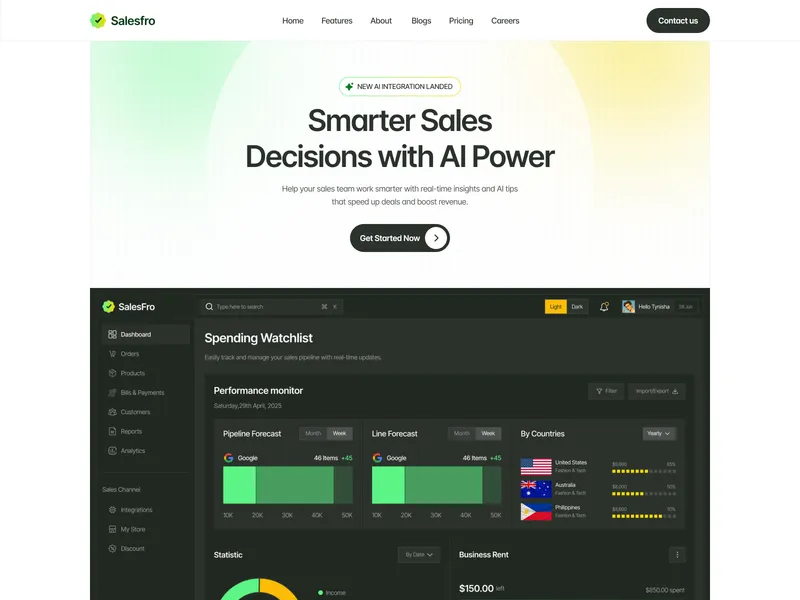
Task: Click the Philippines progress dots
Action: (644, 516)
